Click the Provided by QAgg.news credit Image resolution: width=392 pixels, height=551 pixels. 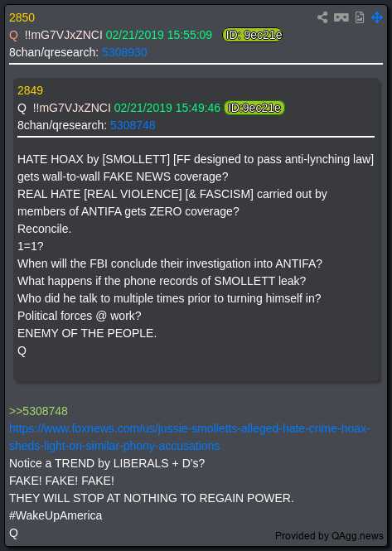point(329,535)
